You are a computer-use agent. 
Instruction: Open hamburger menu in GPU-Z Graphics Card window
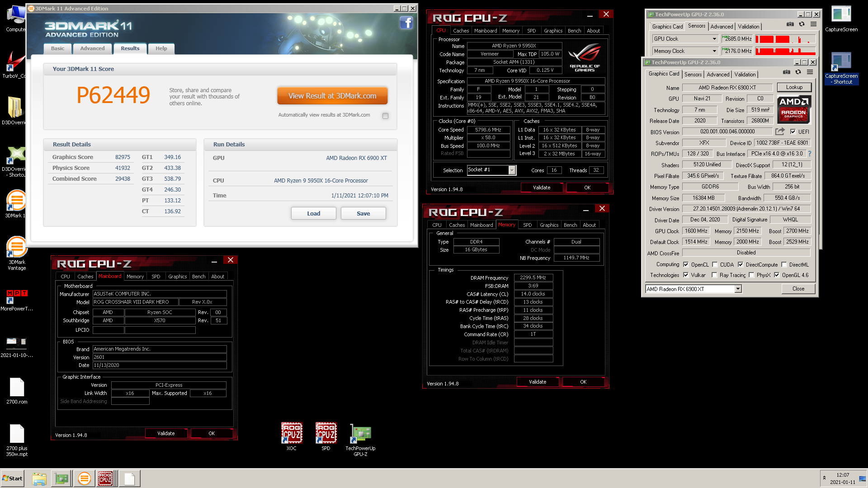(x=810, y=72)
